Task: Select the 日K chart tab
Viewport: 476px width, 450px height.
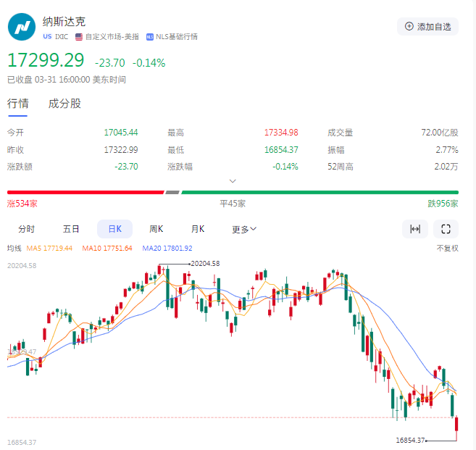Action: tap(114, 229)
